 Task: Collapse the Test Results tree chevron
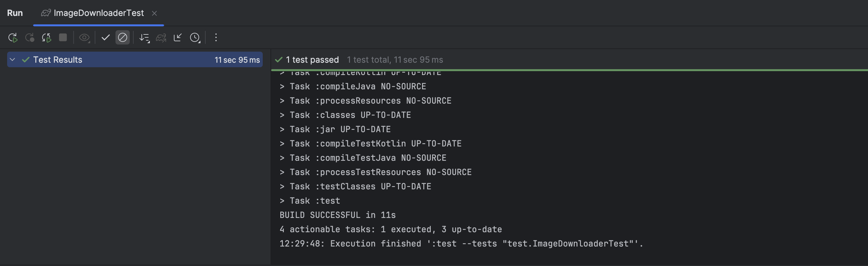[x=12, y=59]
